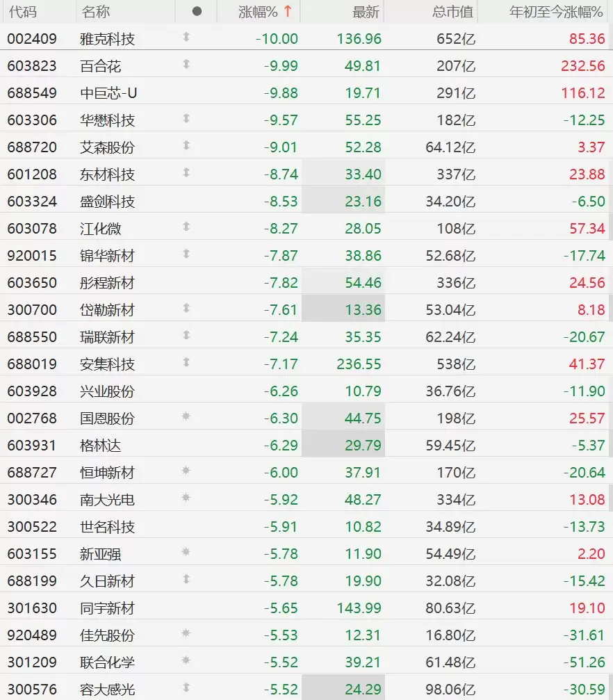Click the marker icon in 百合花 row
The width and height of the screenshot is (613, 700).
[x=186, y=64]
